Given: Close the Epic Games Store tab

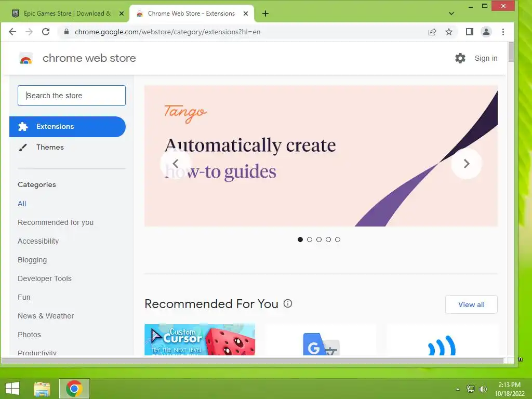Looking at the screenshot, I should [x=122, y=14].
